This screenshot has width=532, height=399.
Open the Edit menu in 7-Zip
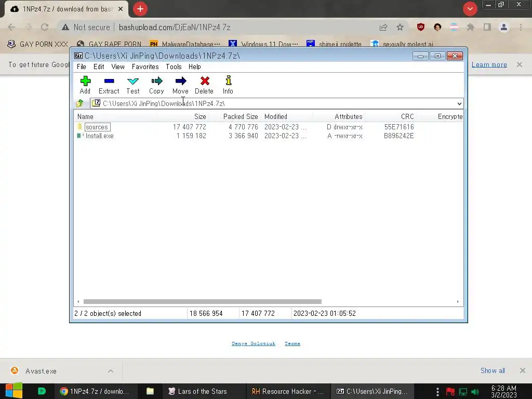99,66
